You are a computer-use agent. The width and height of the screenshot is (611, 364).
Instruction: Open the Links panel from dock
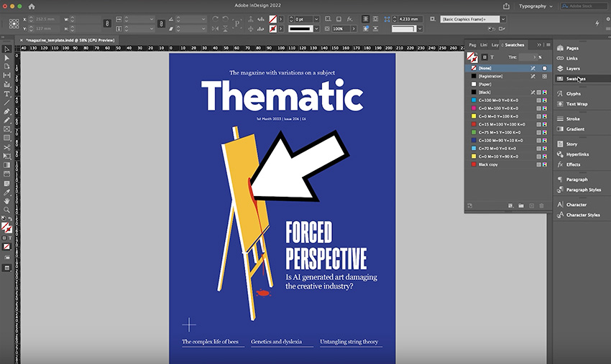click(571, 58)
